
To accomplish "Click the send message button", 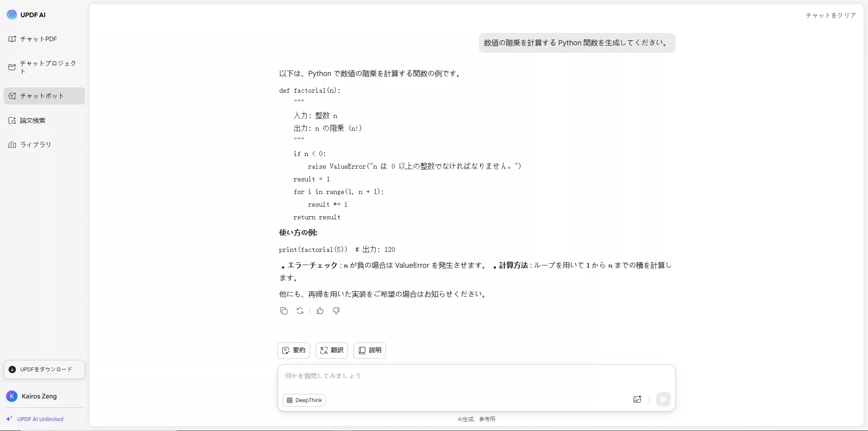I will pyautogui.click(x=663, y=399).
